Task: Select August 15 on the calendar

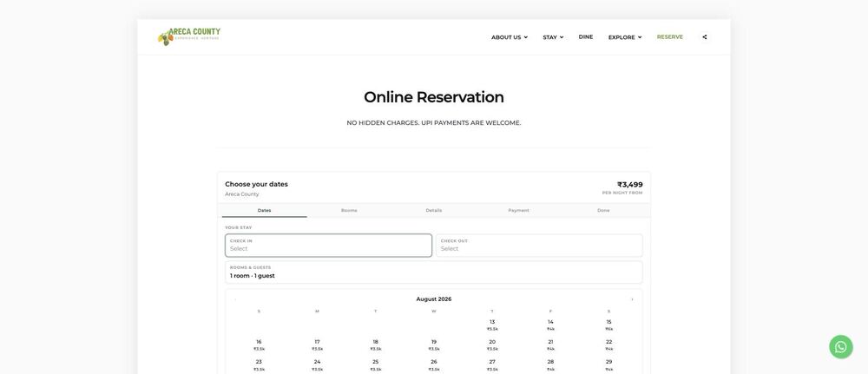Action: [x=608, y=325]
